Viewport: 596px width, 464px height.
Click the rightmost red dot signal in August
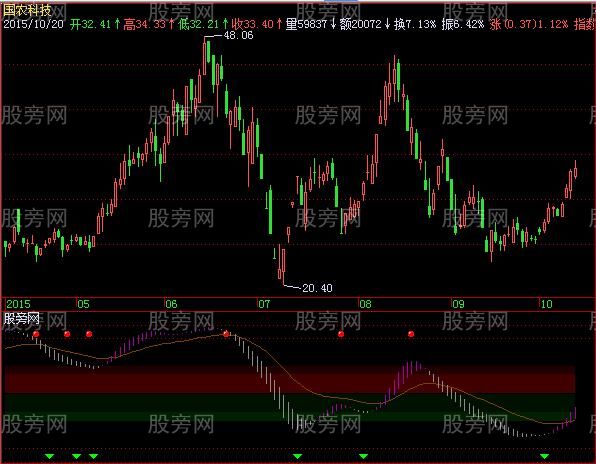click(411, 334)
